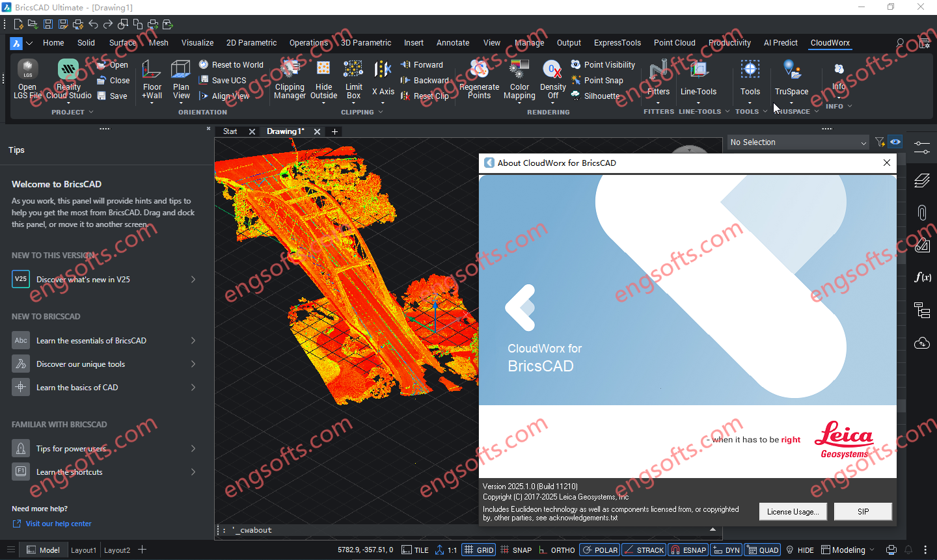Open the ExpressTools ribbon tab

coord(617,43)
